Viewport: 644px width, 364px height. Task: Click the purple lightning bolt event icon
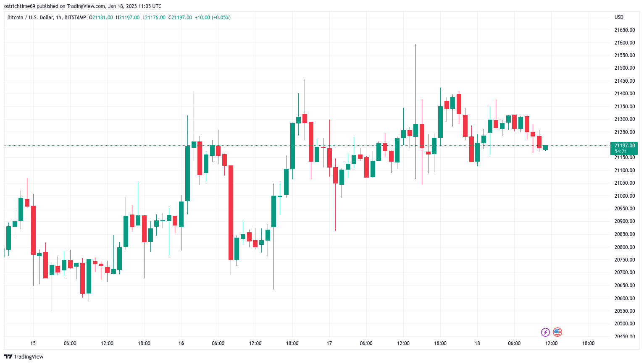(x=545, y=333)
